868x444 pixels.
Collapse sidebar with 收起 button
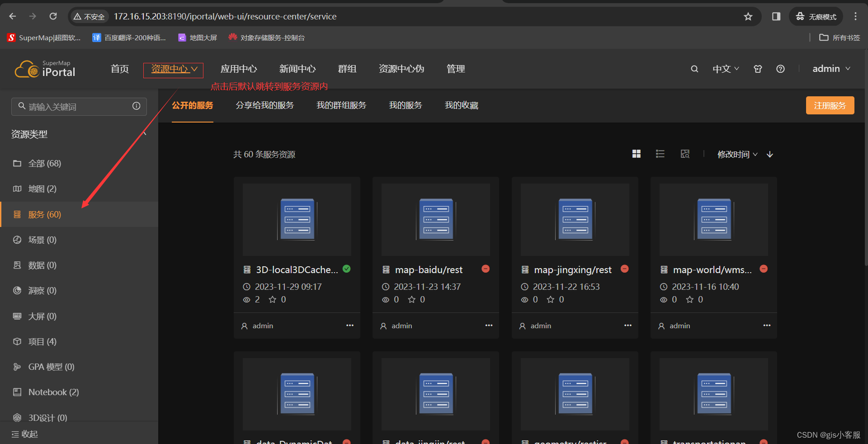25,434
